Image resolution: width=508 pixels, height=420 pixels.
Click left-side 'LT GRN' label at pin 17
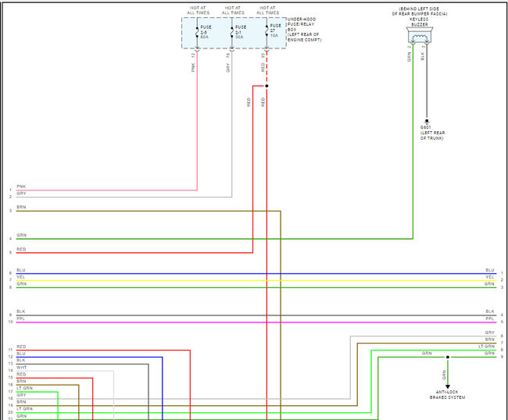[x=25, y=388]
